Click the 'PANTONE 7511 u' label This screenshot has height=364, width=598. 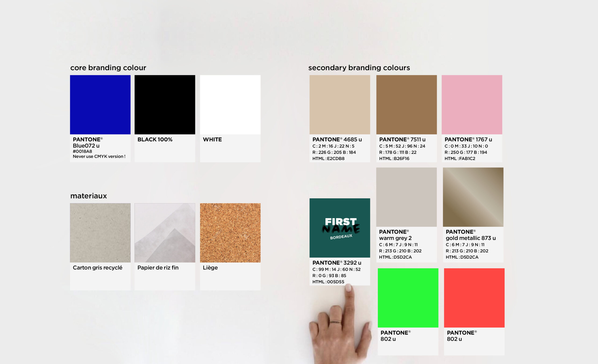402,139
